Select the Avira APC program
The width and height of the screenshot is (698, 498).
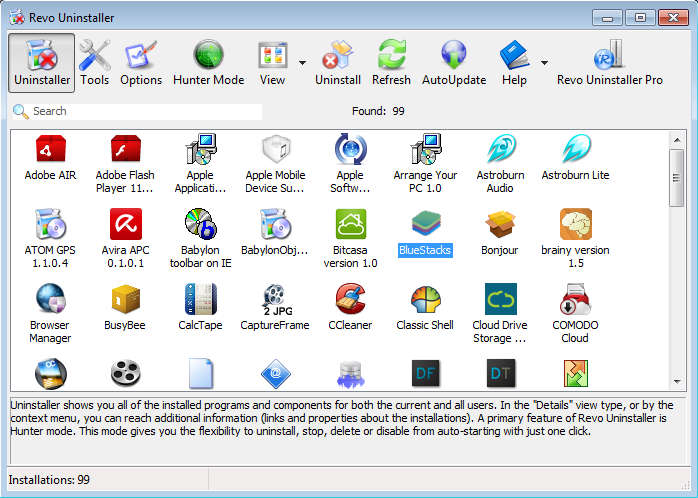click(x=125, y=232)
